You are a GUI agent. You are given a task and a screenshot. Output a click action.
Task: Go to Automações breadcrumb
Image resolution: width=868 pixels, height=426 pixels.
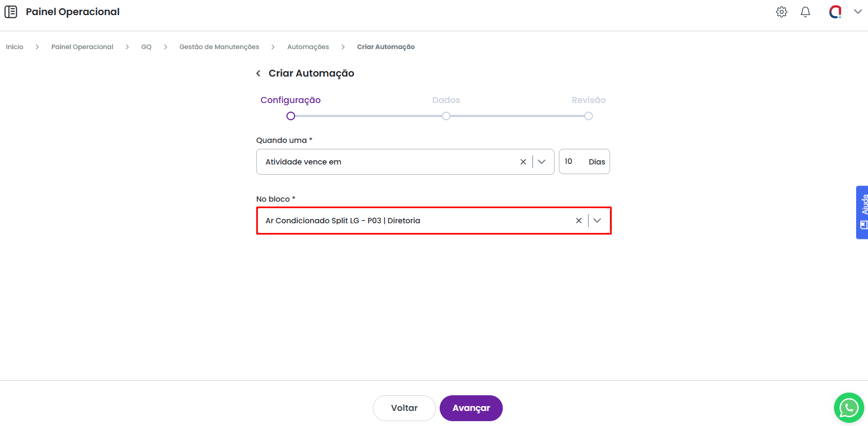pos(307,47)
